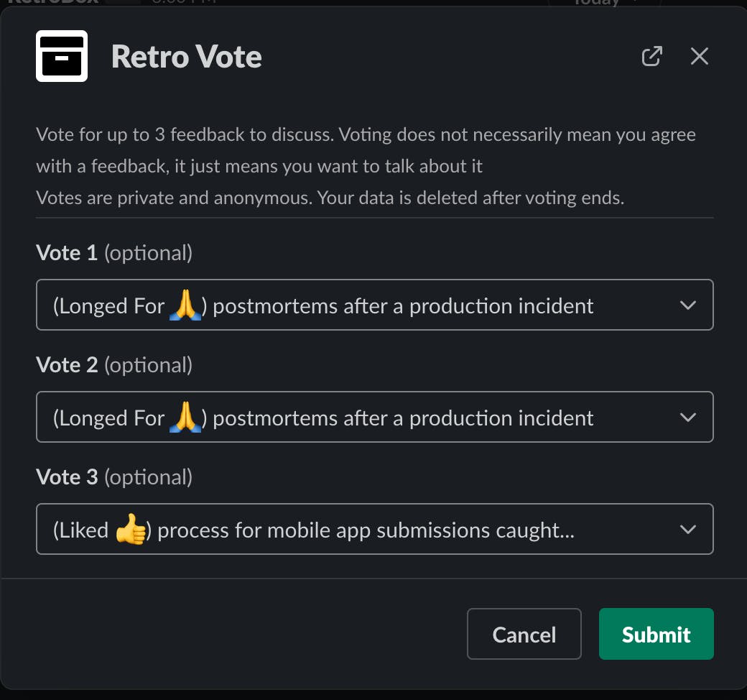
Task: Click the "Votes are private and anonymous" notice
Action: click(x=330, y=198)
